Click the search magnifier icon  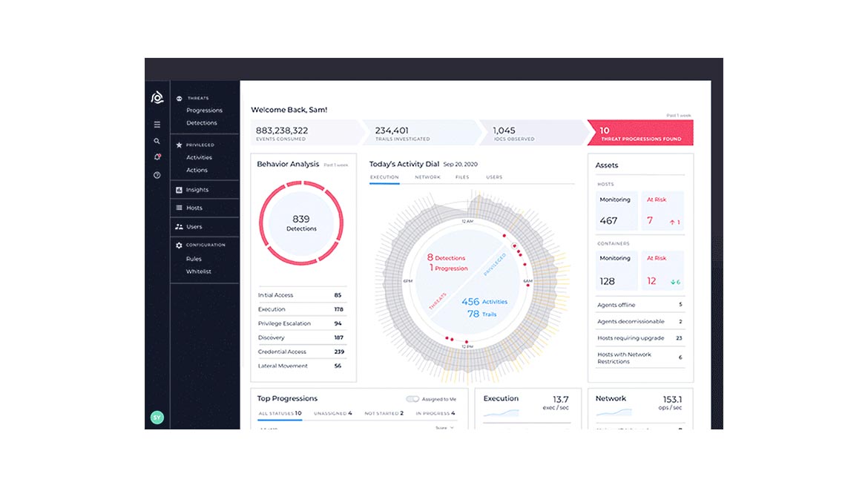pyautogui.click(x=157, y=141)
